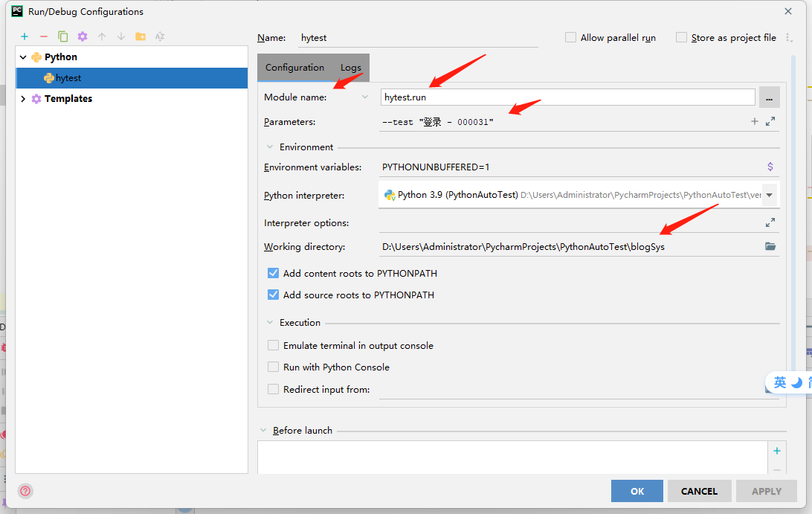Insert macro in Parameters field
This screenshot has width=812, height=514.
tap(755, 121)
